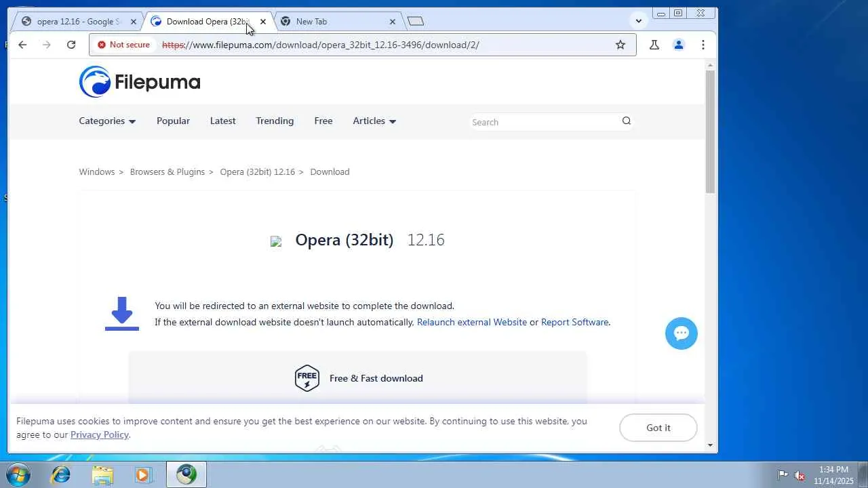The width and height of the screenshot is (868, 488).
Task: Click the Opera product image icon
Action: coord(276,241)
